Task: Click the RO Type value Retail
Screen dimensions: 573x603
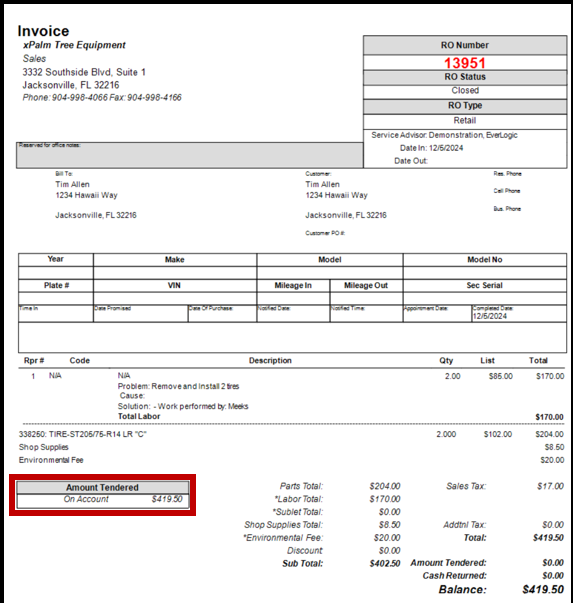Action: click(465, 120)
